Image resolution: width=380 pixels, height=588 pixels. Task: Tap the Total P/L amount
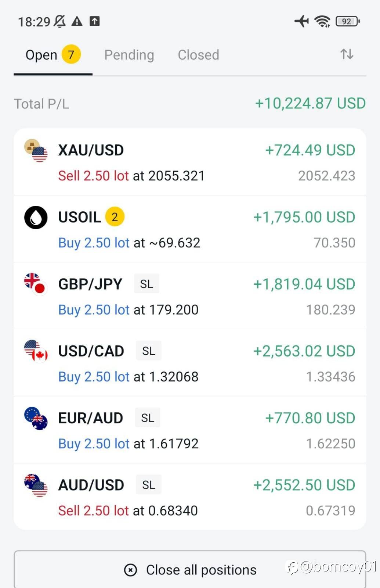tap(310, 104)
